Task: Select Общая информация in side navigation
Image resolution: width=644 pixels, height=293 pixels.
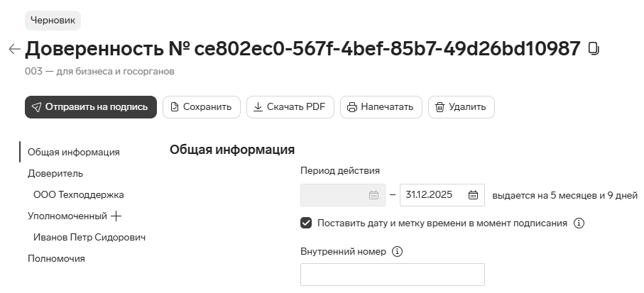Action: (x=74, y=153)
